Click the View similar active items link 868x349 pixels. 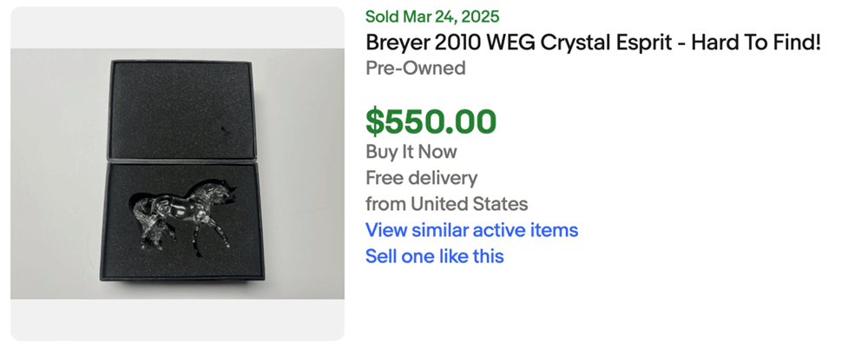(x=471, y=230)
